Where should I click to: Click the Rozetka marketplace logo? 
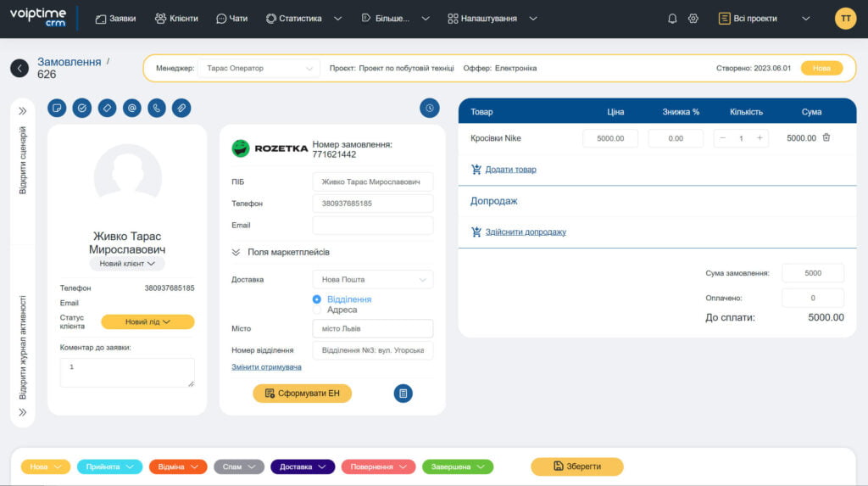click(270, 148)
